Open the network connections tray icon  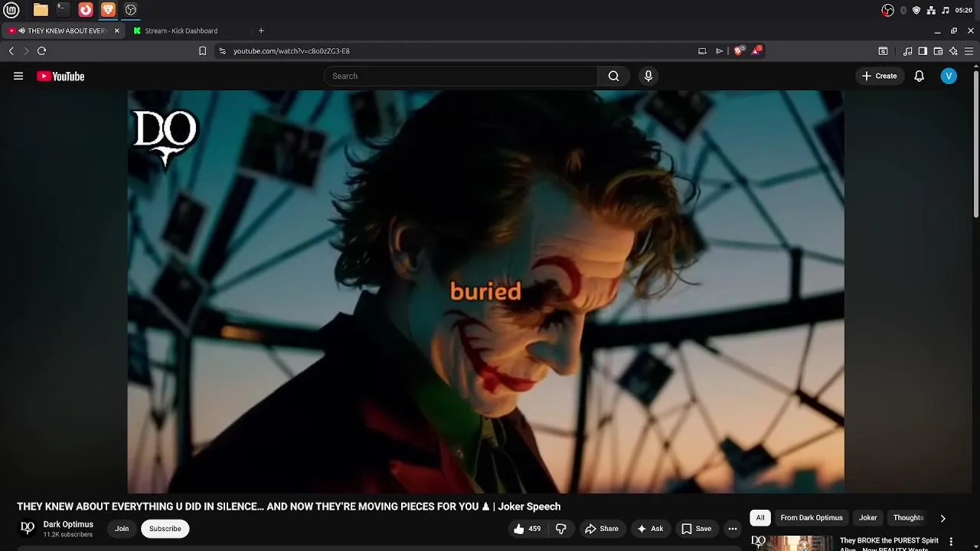tap(931, 10)
